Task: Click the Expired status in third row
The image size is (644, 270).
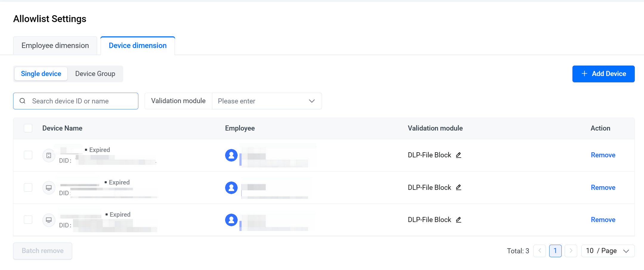Action: (x=120, y=215)
